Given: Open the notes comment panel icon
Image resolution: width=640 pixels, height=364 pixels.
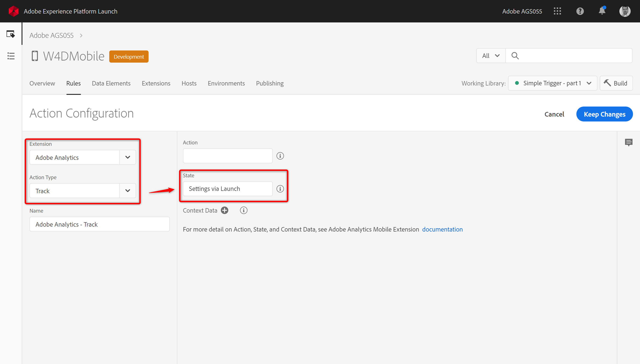Looking at the screenshot, I should coord(629,142).
